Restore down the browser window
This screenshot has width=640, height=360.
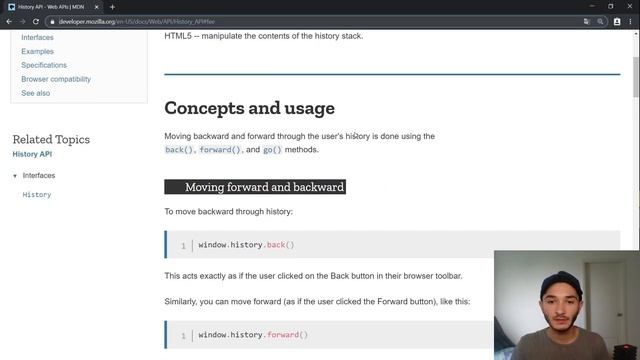pyautogui.click(x=611, y=7)
